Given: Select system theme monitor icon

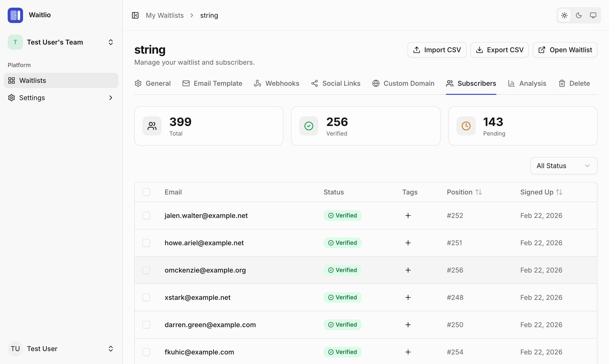Looking at the screenshot, I should click(593, 16).
